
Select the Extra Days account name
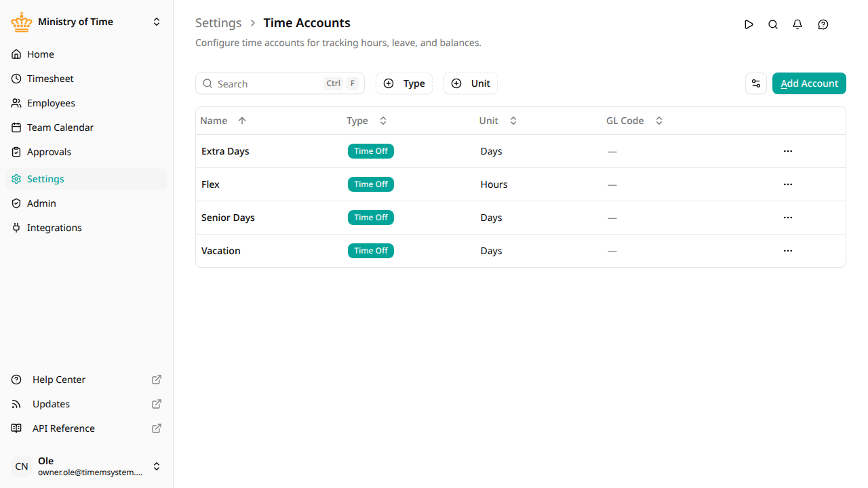tap(225, 151)
